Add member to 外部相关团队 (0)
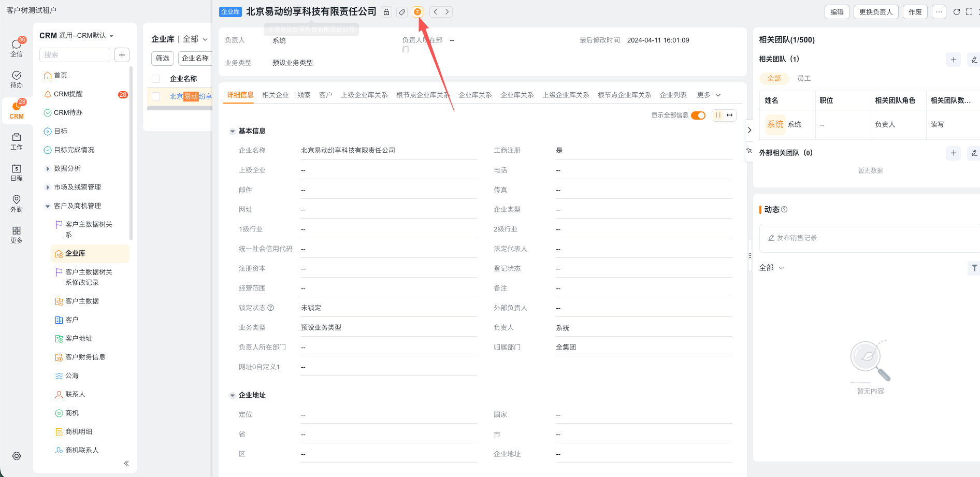980x477 pixels. [x=954, y=153]
